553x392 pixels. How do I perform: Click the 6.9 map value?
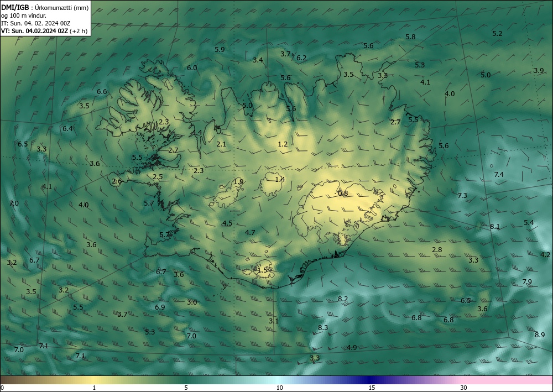point(160,307)
